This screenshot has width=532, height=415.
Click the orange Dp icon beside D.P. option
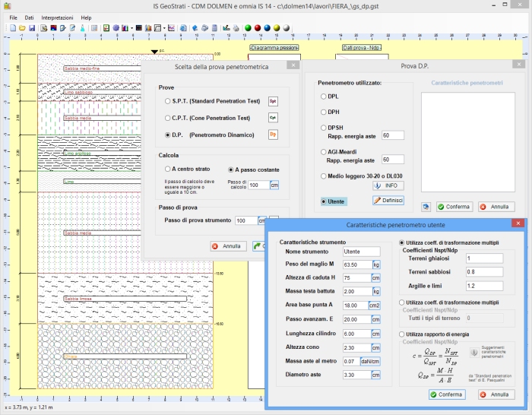tap(273, 135)
